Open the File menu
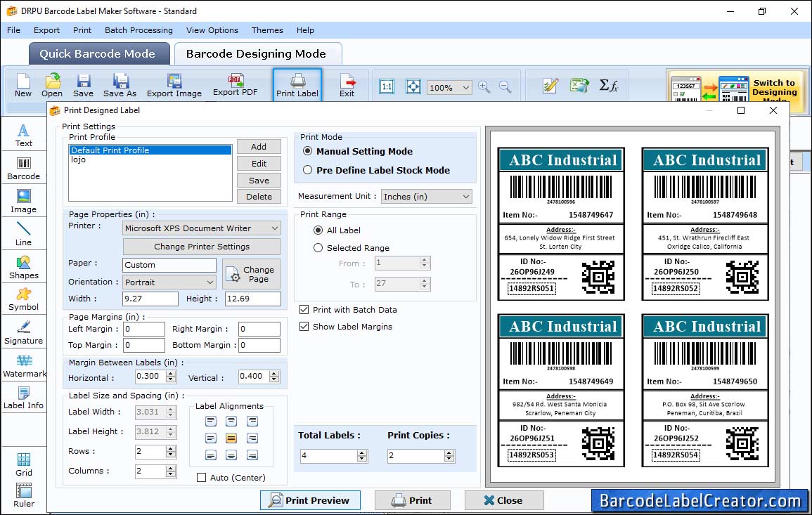This screenshot has height=515, width=812. tap(13, 30)
